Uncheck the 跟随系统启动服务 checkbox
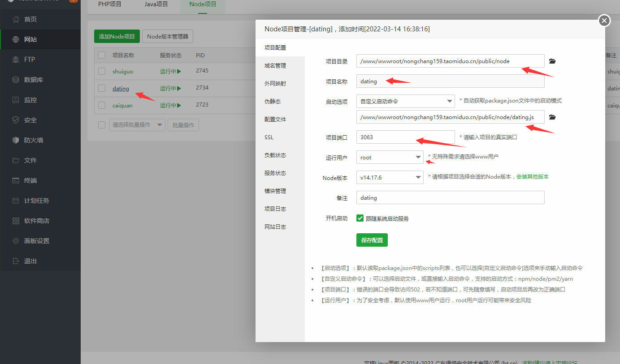The image size is (620, 364). (x=360, y=218)
